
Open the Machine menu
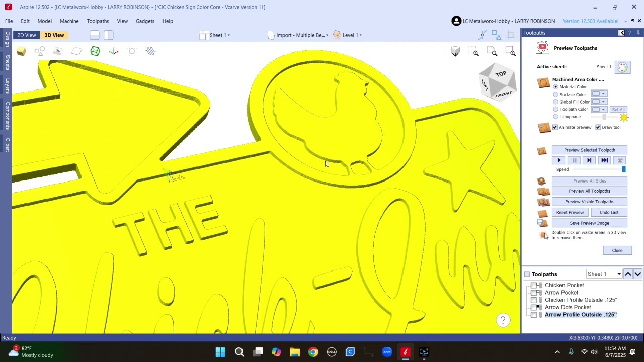click(x=69, y=21)
